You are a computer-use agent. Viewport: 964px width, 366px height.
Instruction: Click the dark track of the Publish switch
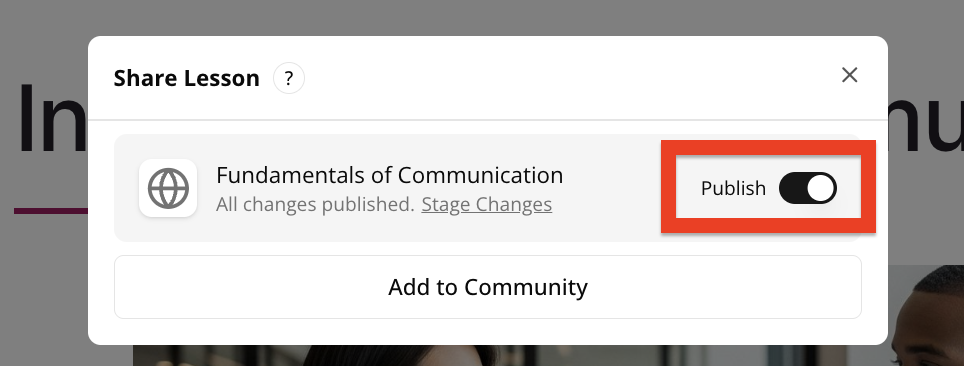[x=792, y=188]
